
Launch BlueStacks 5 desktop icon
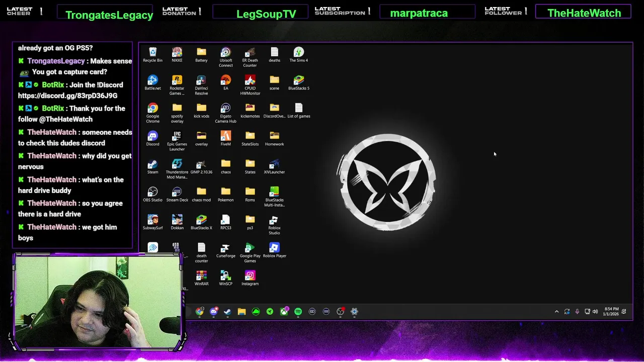point(299,83)
